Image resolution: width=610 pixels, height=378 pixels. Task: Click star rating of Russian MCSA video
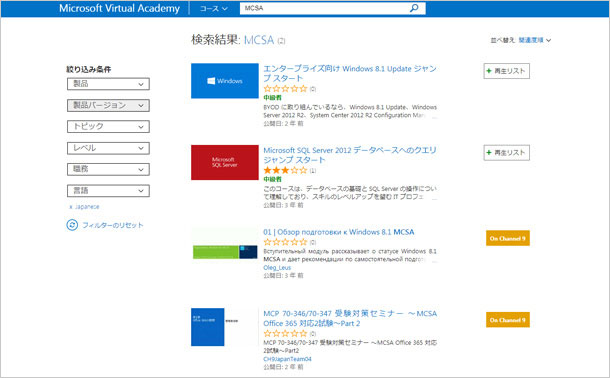point(286,242)
